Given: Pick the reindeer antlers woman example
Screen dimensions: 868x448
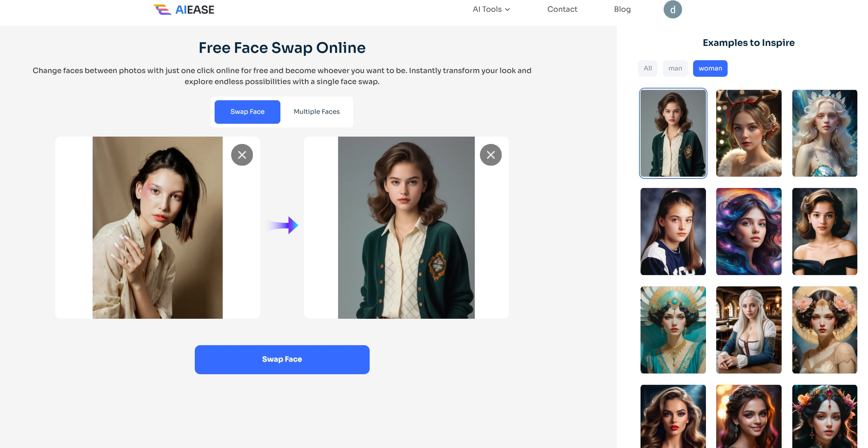Looking at the screenshot, I should [749, 133].
